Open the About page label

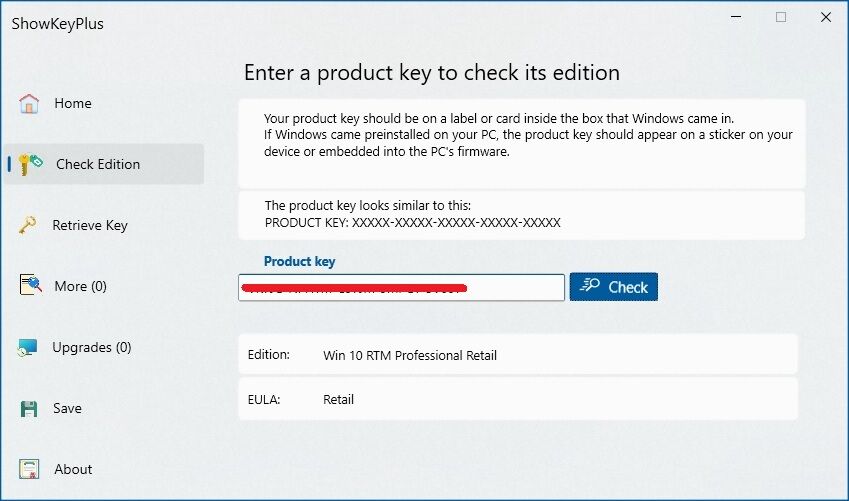click(73, 469)
